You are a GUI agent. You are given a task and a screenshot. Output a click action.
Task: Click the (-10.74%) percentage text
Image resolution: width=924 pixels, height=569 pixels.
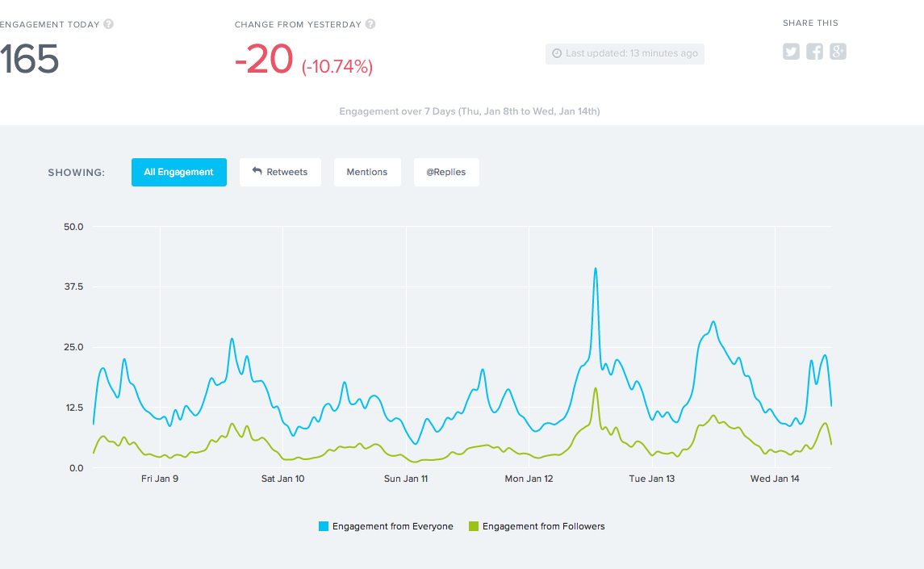[337, 67]
